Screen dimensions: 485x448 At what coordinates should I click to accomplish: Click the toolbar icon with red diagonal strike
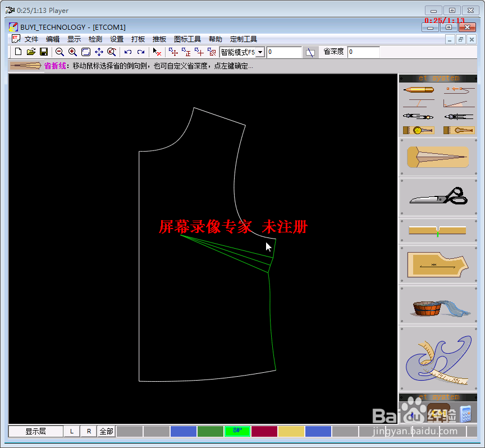(x=212, y=52)
